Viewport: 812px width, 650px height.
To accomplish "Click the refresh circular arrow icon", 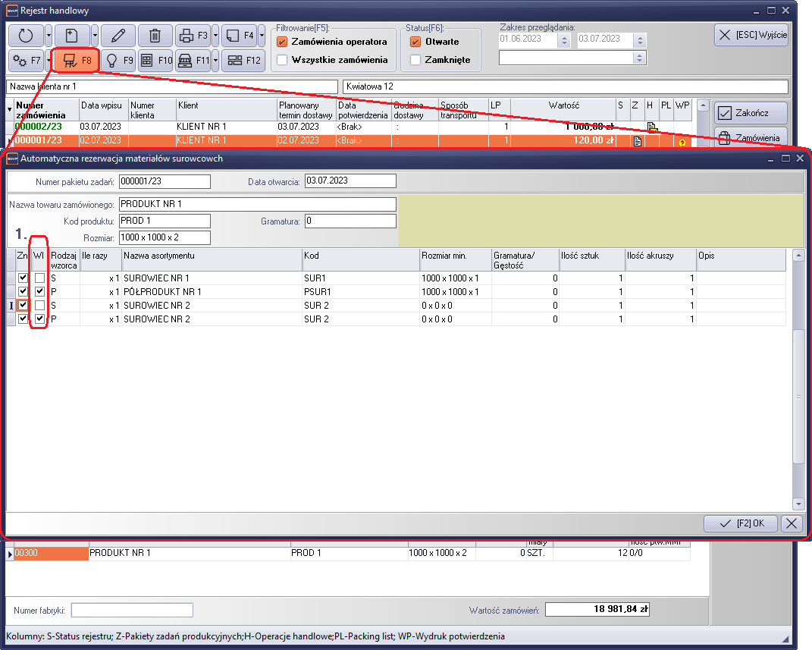I will coord(26,35).
